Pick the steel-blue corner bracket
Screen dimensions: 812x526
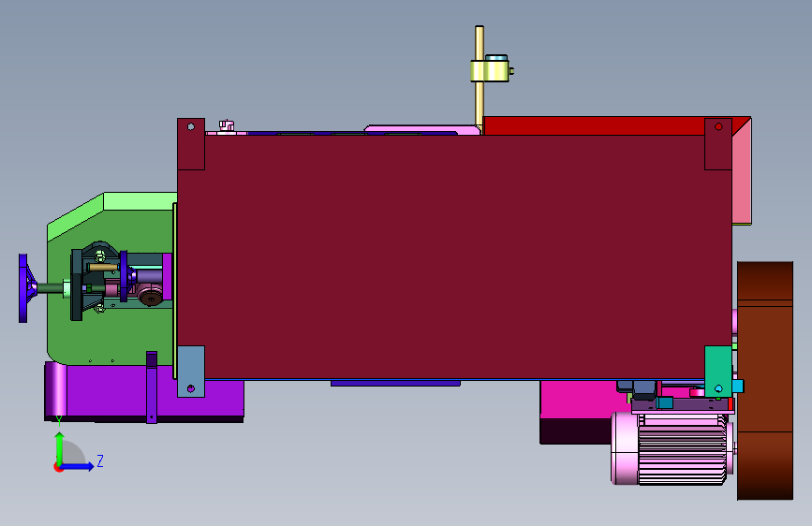191,372
